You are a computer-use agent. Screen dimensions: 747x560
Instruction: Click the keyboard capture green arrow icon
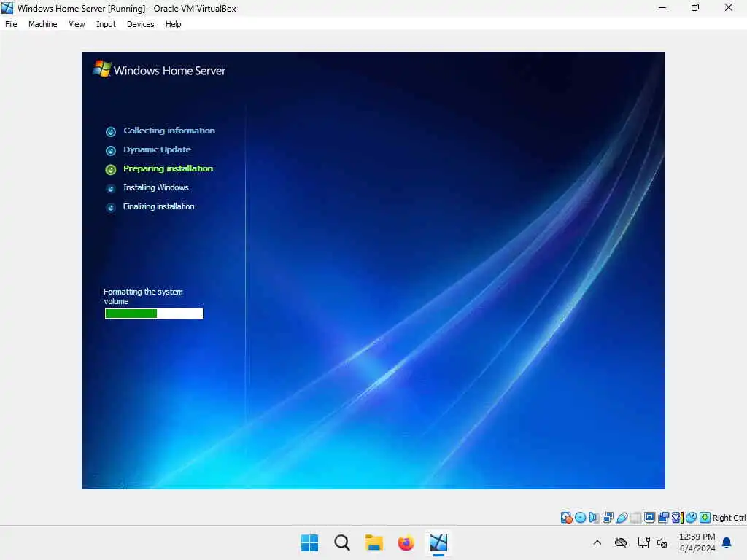tap(705, 518)
